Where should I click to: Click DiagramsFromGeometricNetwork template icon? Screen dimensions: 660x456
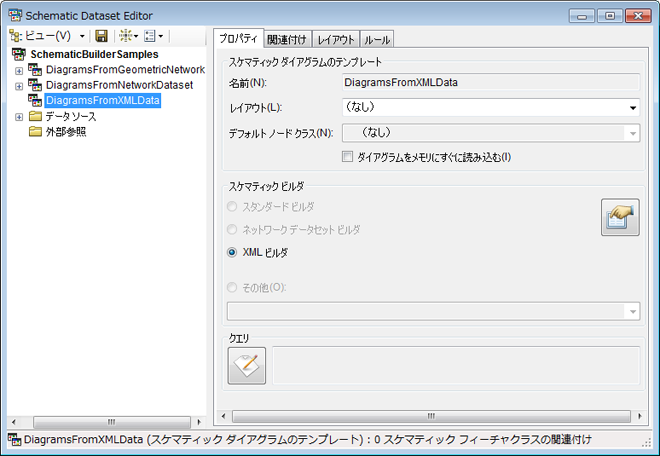coord(35,69)
